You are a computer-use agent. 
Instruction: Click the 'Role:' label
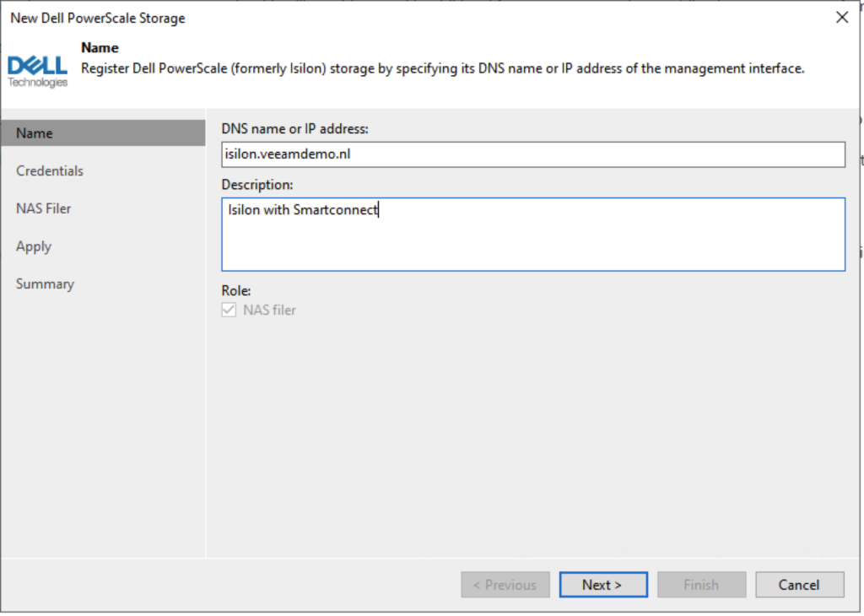(x=236, y=290)
